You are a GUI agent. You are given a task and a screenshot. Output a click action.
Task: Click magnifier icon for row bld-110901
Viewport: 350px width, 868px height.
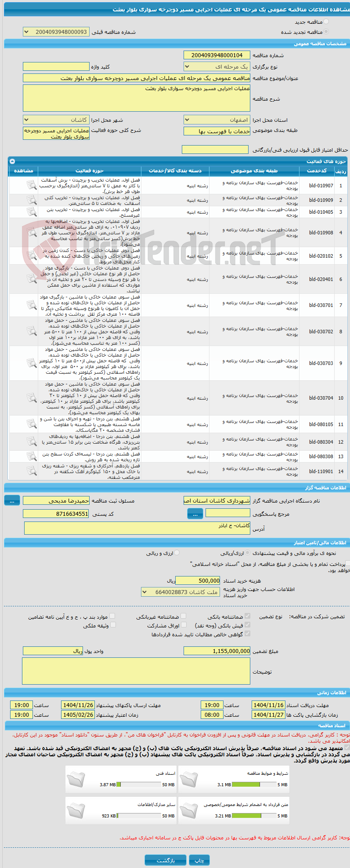[x=31, y=471]
